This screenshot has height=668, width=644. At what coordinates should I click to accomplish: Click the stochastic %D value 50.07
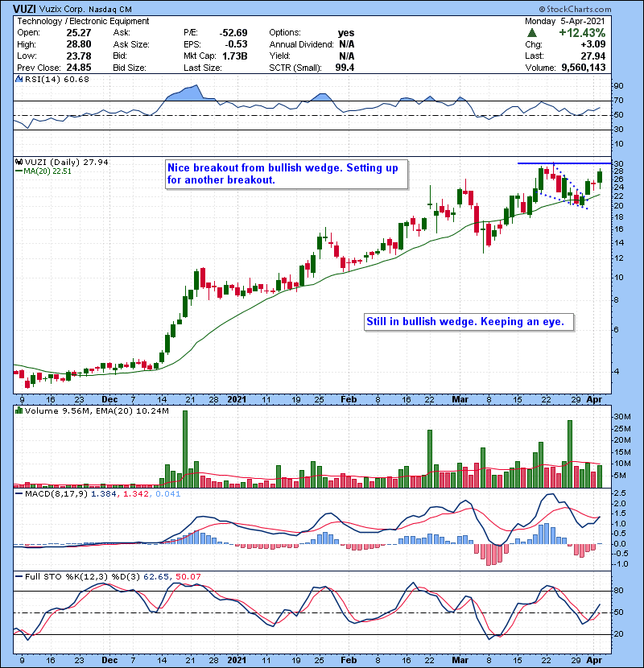(x=188, y=576)
